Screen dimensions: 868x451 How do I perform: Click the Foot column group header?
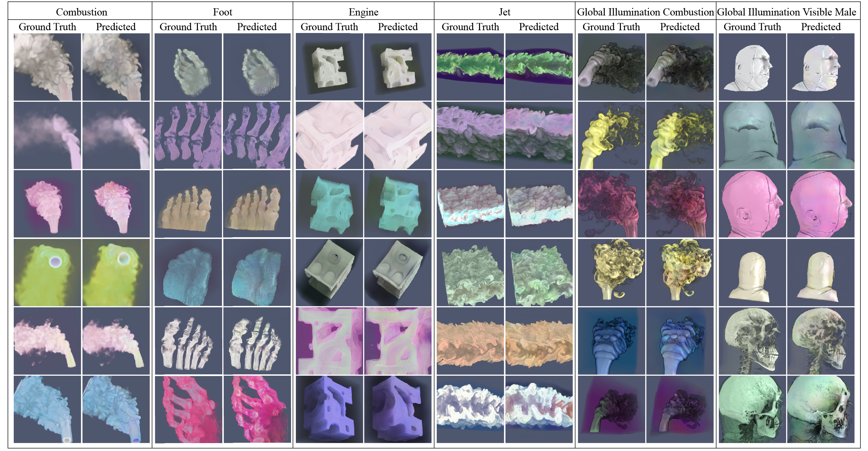(223, 12)
